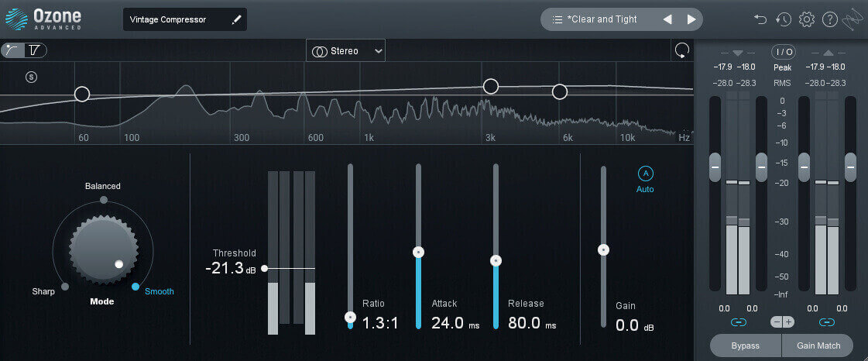Screen dimensions: 868x361
Task: Toggle the solo S icon above the spectrum
Action: (x=32, y=77)
